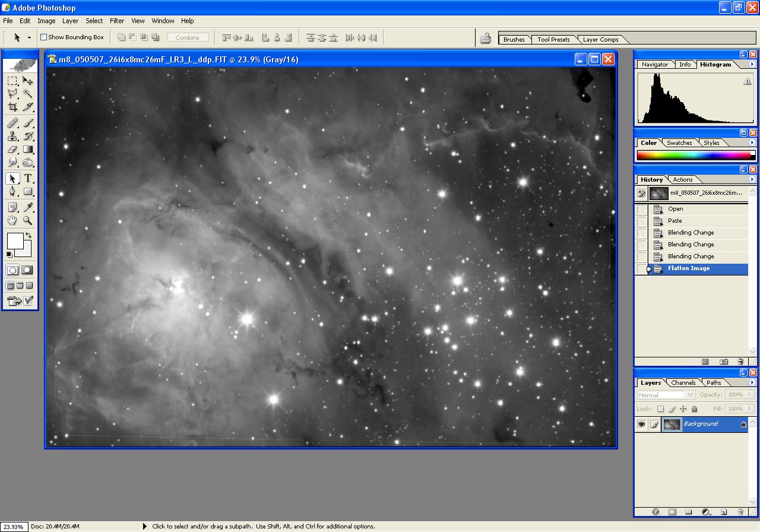
Task: Activate the Hand tool
Action: [12, 220]
